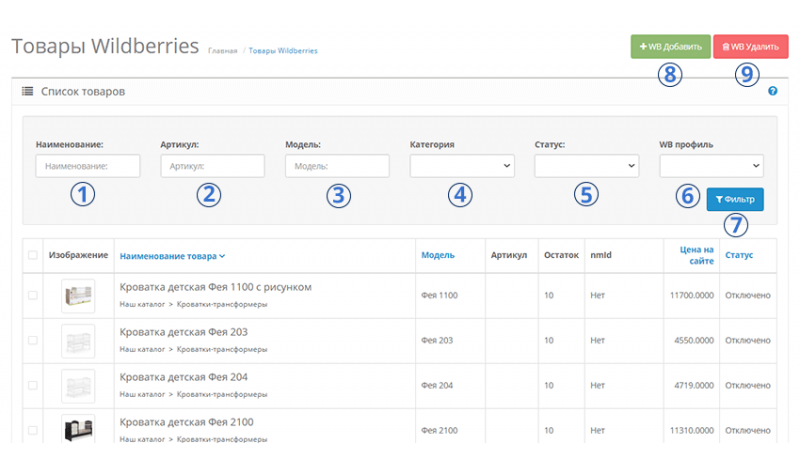800x468 pixels.
Task: Sort by Наименование товара column header
Action: click(x=172, y=256)
